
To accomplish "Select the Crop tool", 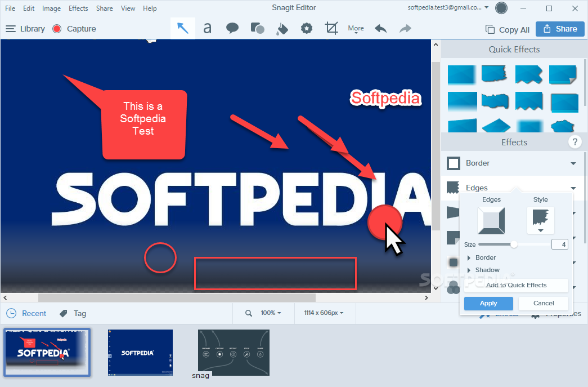I will point(331,28).
